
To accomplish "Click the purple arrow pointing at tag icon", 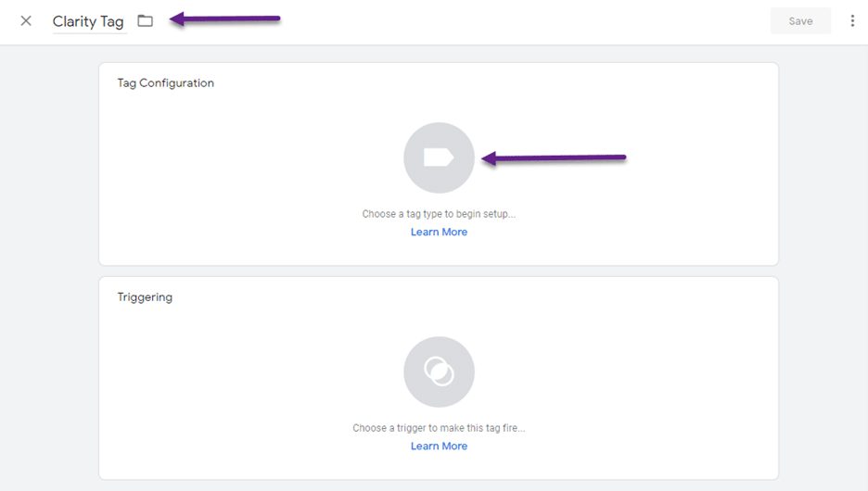I will point(554,158).
